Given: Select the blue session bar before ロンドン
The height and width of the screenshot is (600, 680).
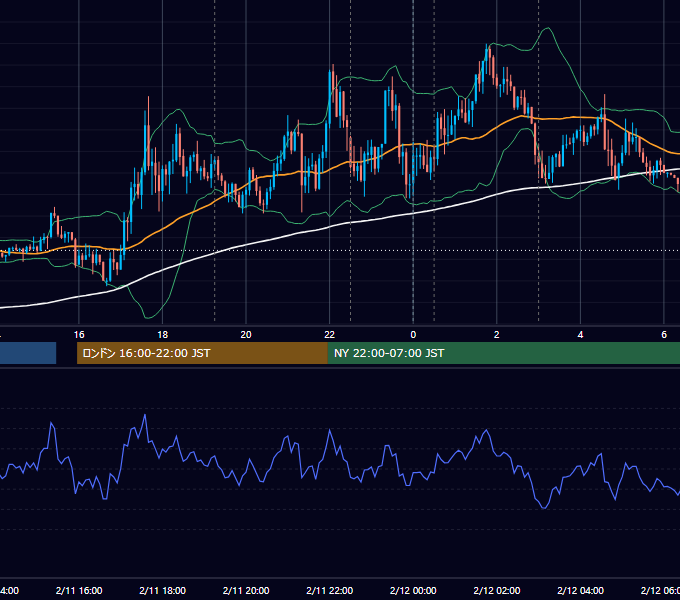Looking at the screenshot, I should click(28, 353).
